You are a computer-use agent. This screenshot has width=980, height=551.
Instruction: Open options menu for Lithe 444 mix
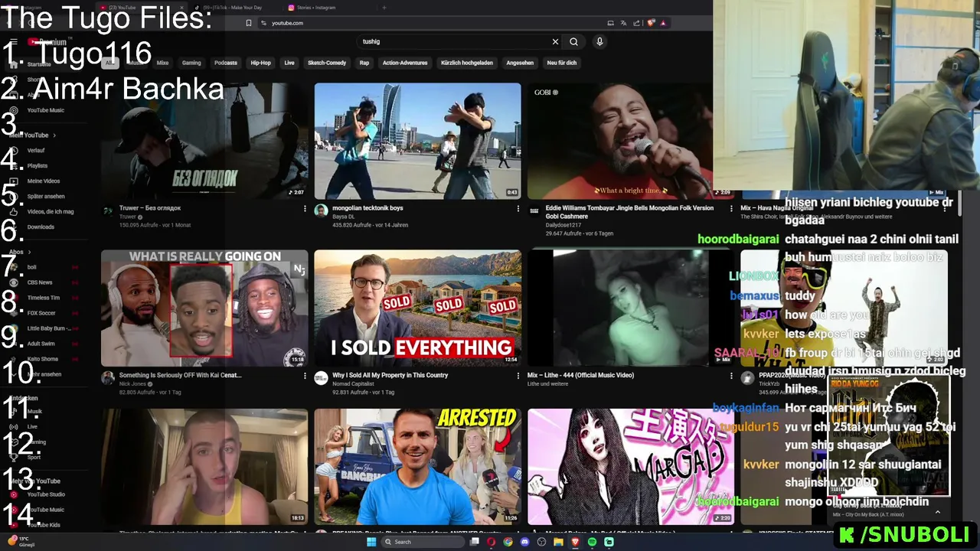pyautogui.click(x=730, y=376)
